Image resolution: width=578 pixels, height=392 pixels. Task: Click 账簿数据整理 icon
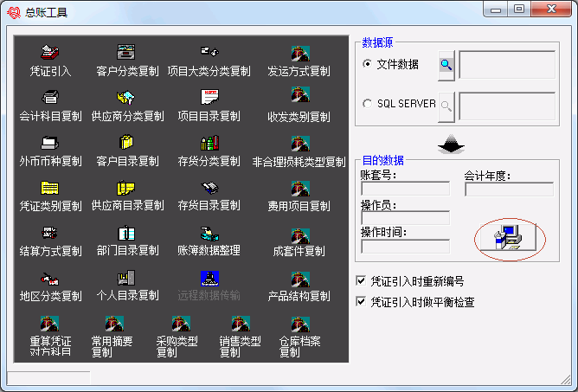coord(209,234)
